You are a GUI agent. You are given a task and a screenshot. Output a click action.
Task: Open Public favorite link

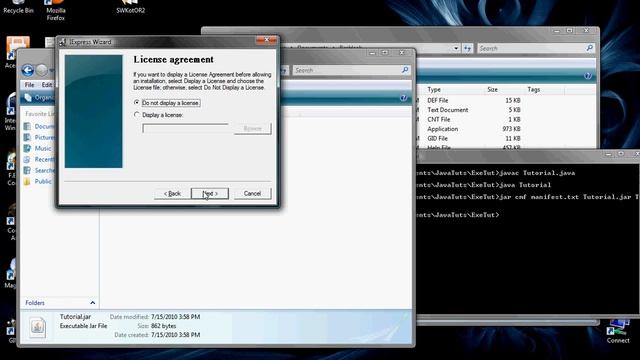tap(38, 181)
